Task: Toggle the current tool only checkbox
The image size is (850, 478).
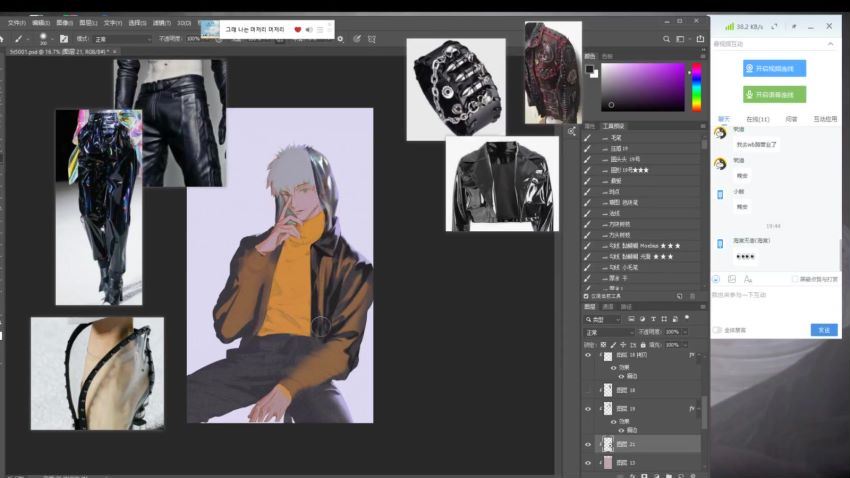Action: (586, 296)
